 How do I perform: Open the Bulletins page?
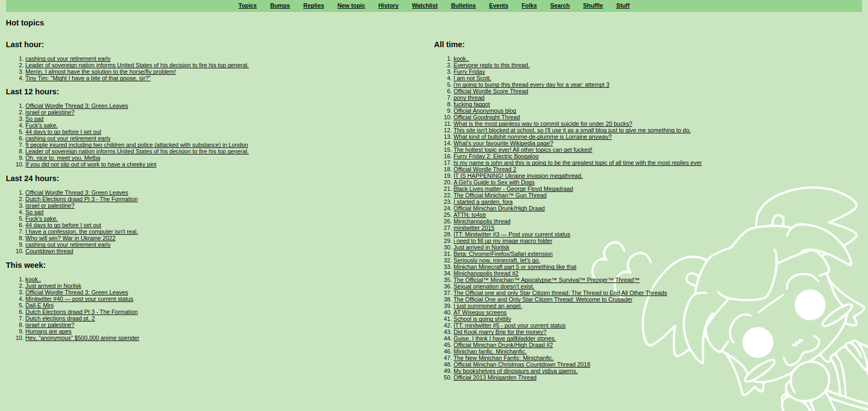(x=463, y=5)
